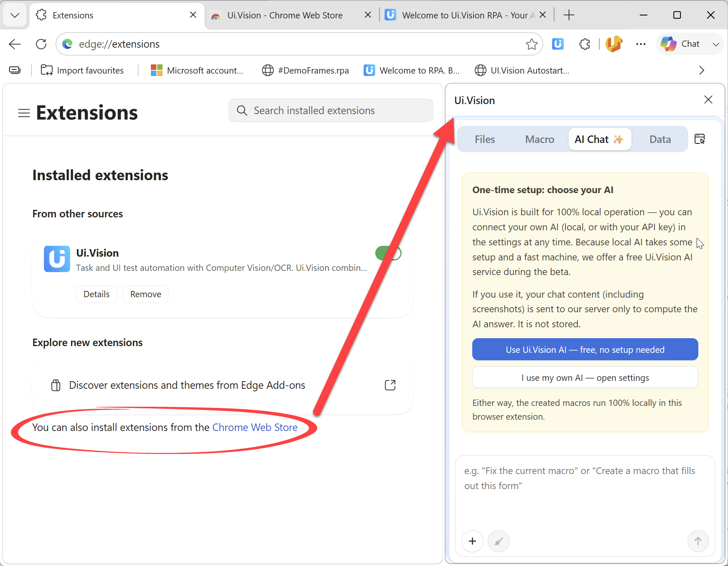Send the chat message with arrow button

click(x=698, y=541)
